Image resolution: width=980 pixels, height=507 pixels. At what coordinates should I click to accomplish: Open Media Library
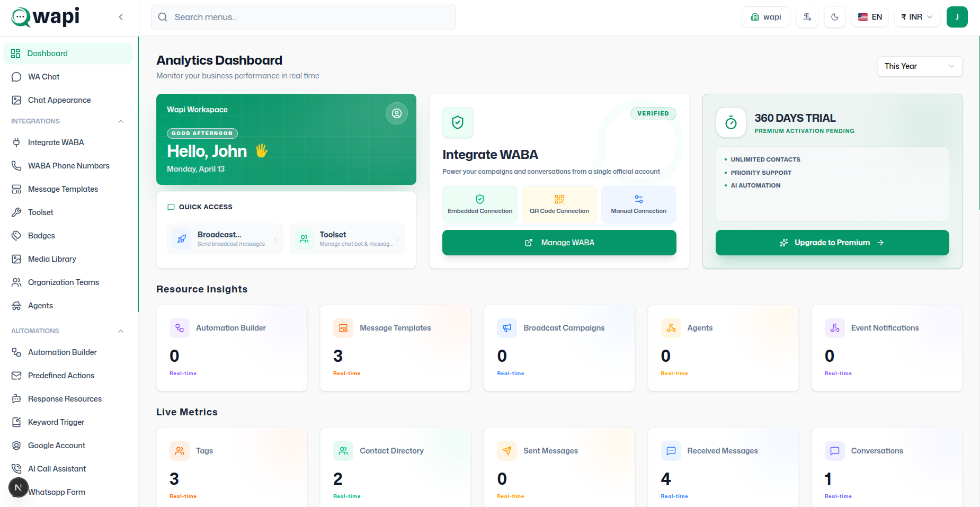(x=68, y=259)
